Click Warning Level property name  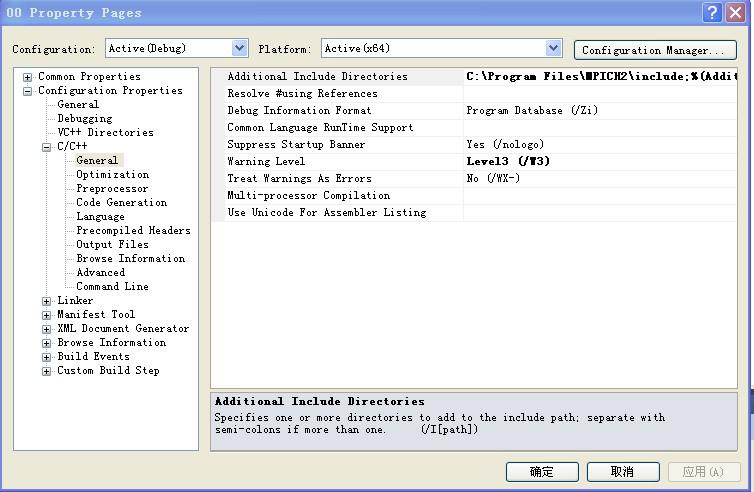point(266,162)
